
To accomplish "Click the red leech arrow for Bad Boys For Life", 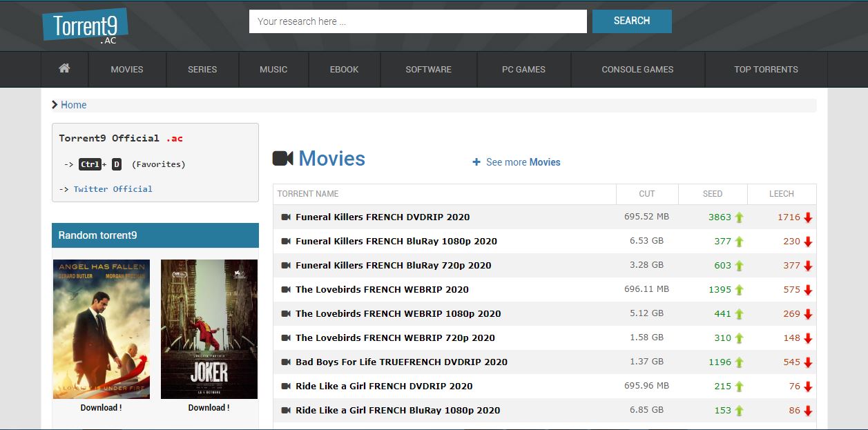I will 809,362.
